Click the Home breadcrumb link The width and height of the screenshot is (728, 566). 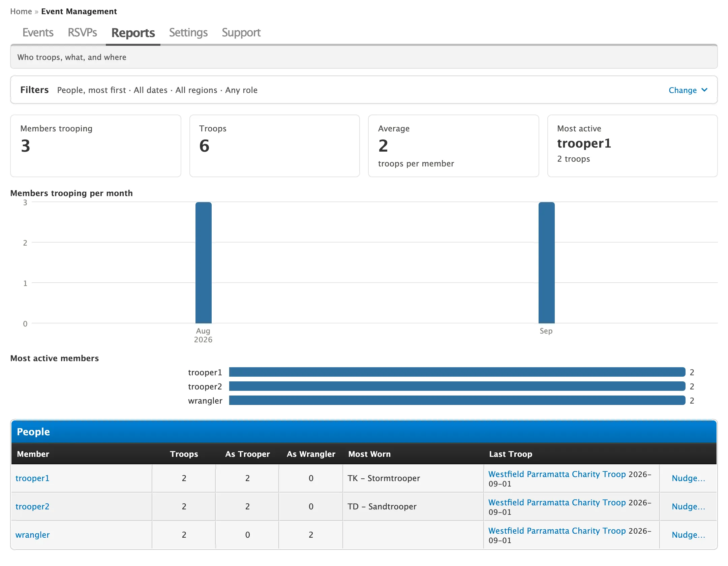tap(21, 11)
